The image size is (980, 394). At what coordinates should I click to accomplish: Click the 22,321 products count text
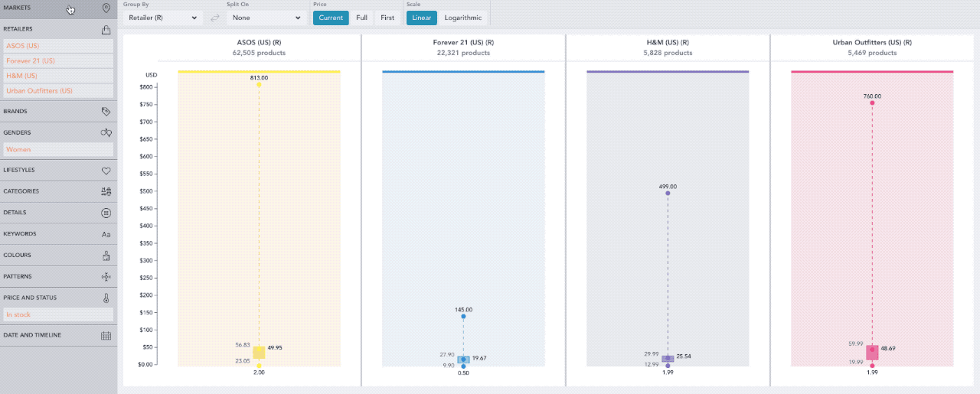pyautogui.click(x=463, y=54)
